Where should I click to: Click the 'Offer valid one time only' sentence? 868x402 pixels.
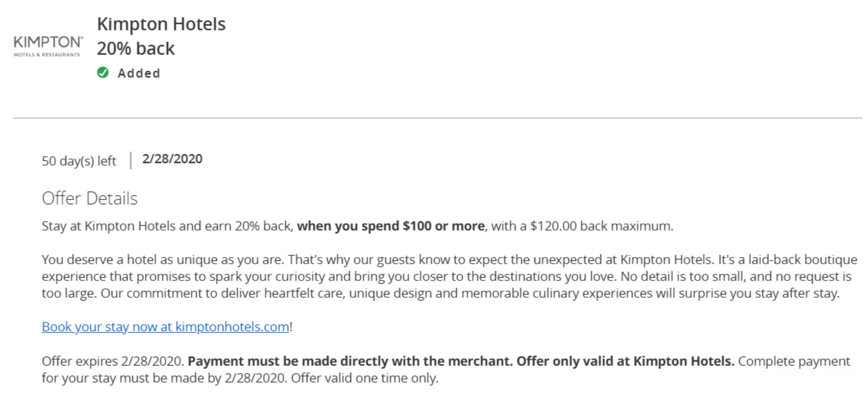point(365,378)
